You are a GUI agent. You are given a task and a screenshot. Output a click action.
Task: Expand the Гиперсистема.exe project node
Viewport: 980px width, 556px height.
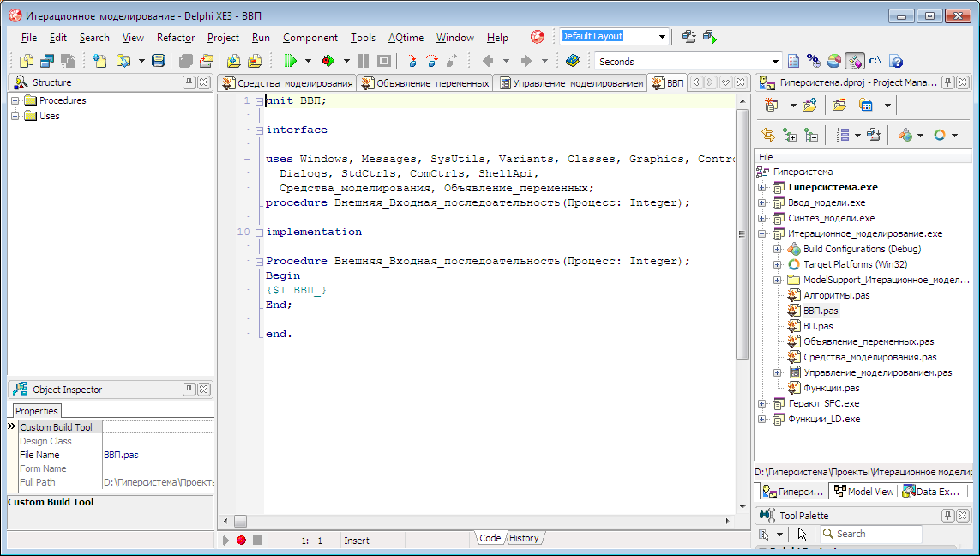coord(761,187)
